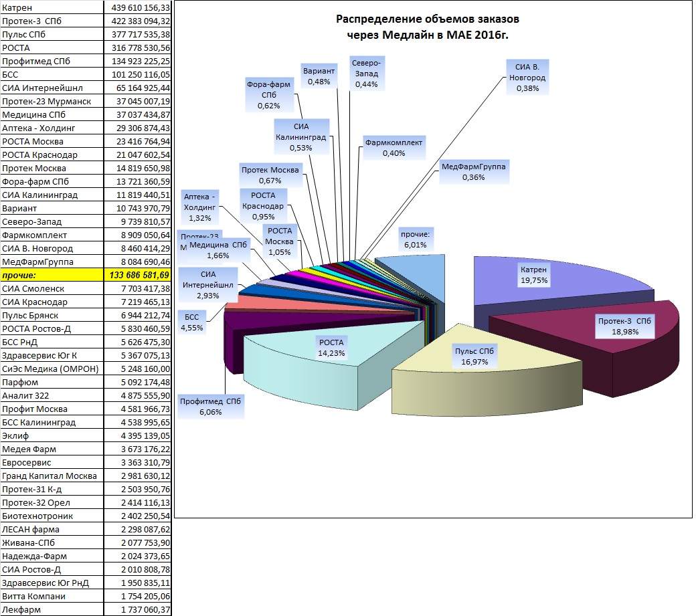The image size is (696, 616).
Task: Select the "РОСТА Краснодар" table cell
Action: [52, 155]
